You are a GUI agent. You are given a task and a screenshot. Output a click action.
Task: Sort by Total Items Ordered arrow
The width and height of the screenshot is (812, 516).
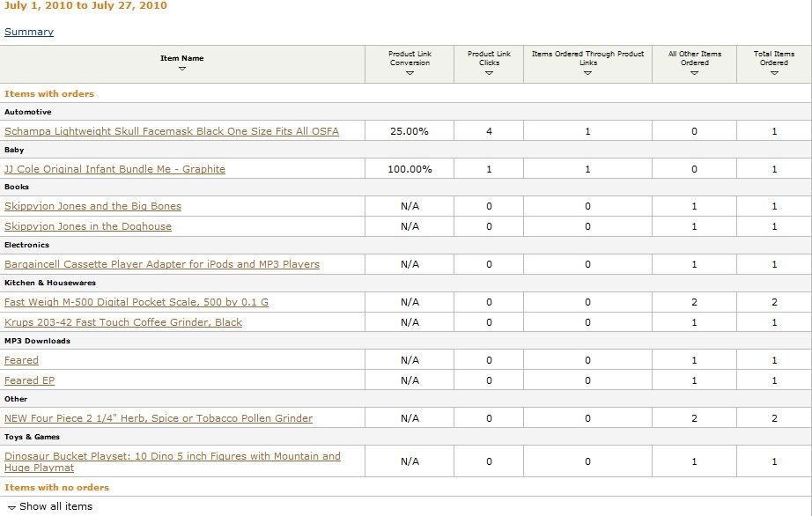coord(774,73)
